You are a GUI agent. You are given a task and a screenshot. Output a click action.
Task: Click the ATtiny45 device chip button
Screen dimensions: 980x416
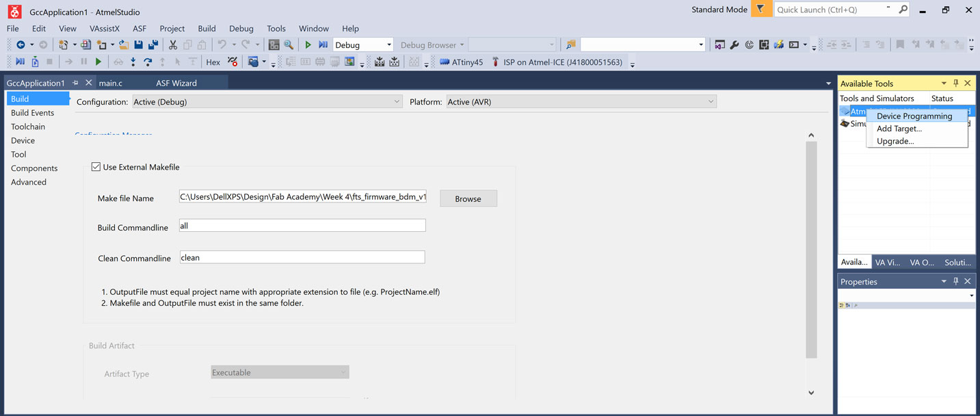[x=461, y=62]
